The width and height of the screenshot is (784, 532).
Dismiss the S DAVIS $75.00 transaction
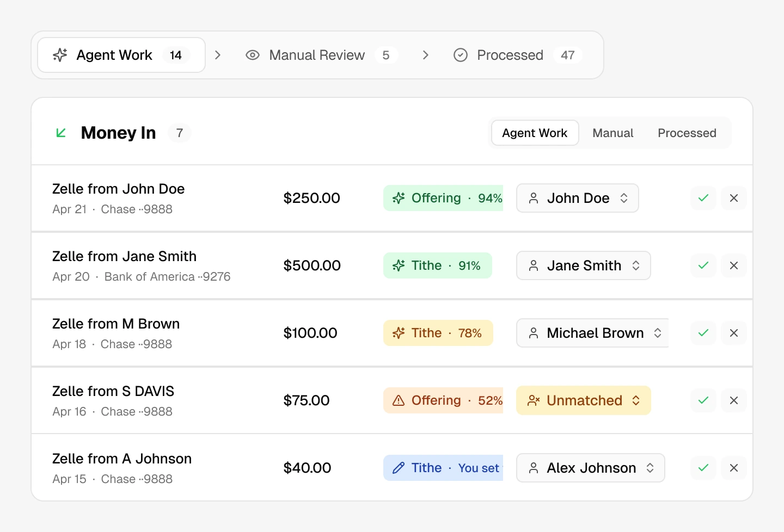734,400
